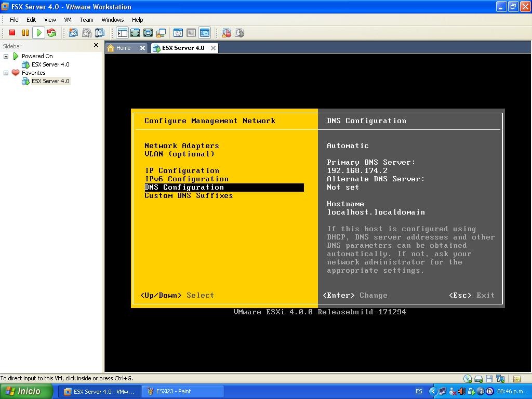Screen dimensions: 532x399
Task: Select ESX Server 4.0 under Favorites
Action: (50, 81)
